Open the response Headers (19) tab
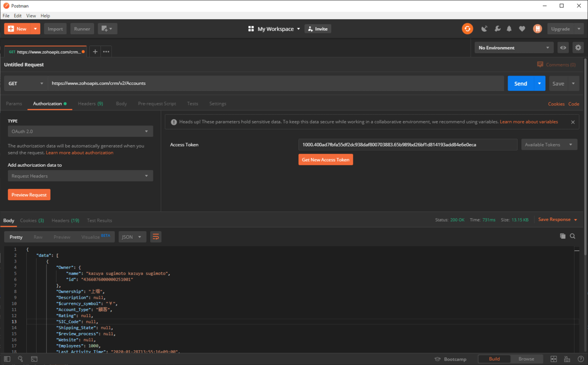Viewport: 588px width, 365px height. coord(65,220)
